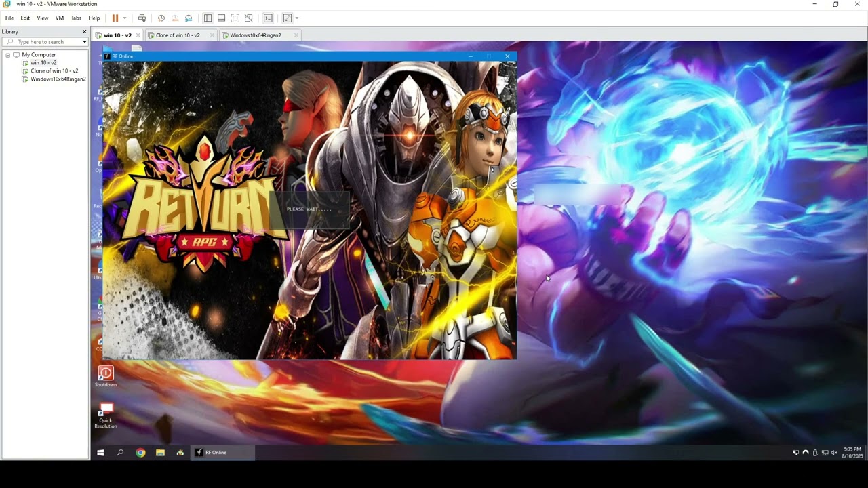Toggle the library sidebar view icon
This screenshot has height=488, width=868.
pyautogui.click(x=208, y=18)
